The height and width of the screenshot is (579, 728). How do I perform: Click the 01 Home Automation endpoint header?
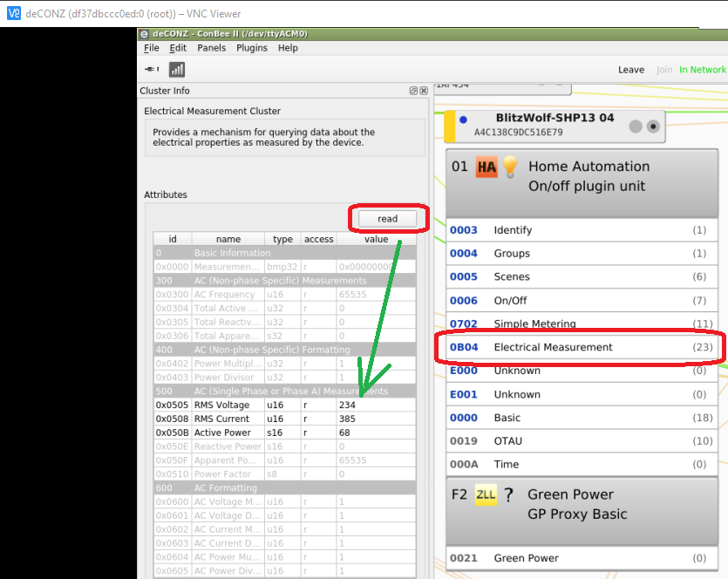click(582, 183)
